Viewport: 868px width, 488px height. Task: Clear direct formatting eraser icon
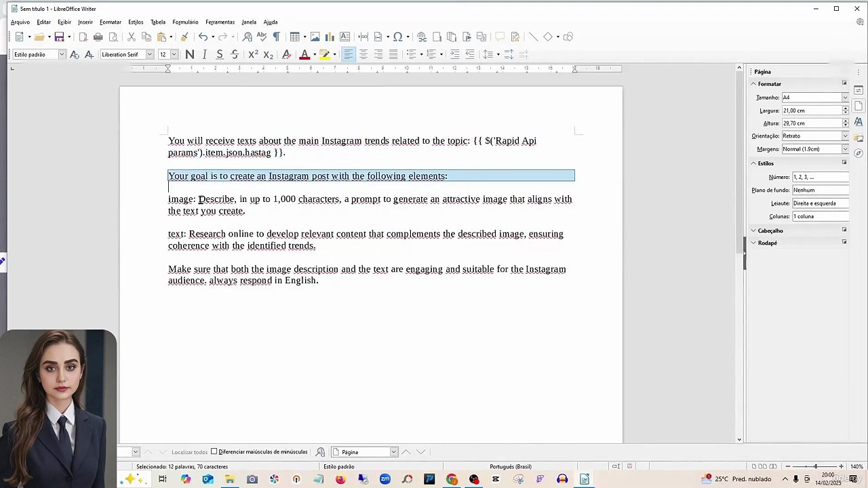[286, 54]
